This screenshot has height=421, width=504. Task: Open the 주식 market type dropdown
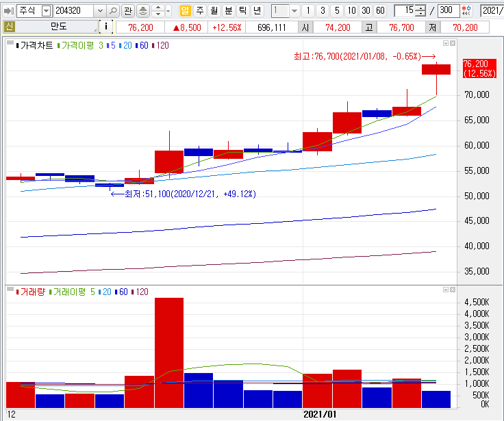(47, 11)
